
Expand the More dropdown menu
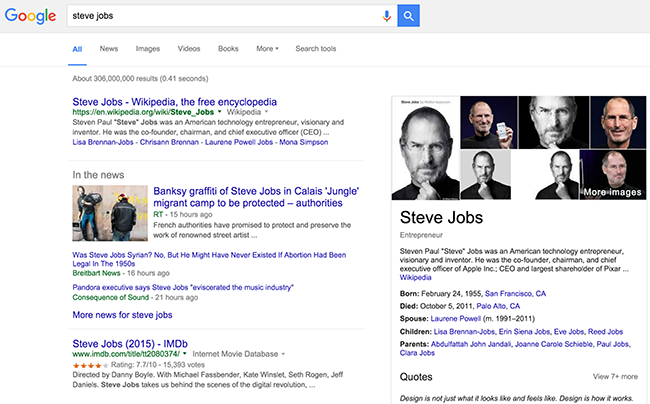[266, 48]
